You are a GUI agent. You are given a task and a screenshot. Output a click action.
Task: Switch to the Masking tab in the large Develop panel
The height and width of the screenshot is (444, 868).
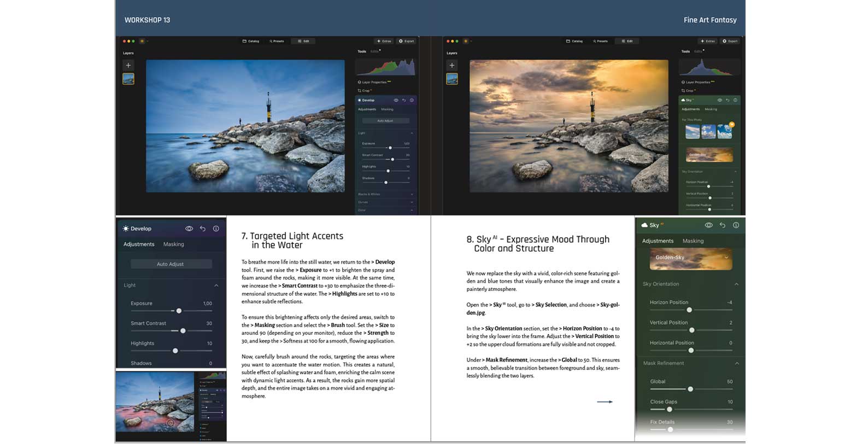coord(173,244)
